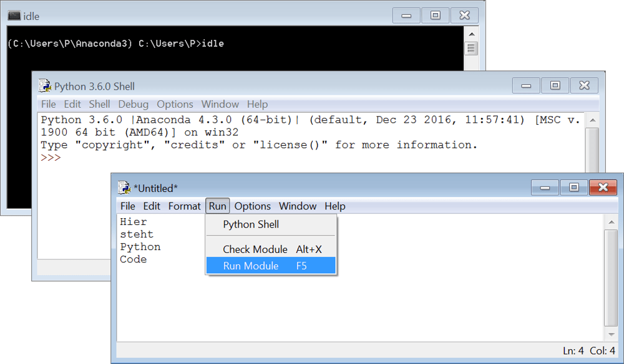The image size is (624, 364).
Task: Click the Python Shell window title icon
Action: [45, 86]
